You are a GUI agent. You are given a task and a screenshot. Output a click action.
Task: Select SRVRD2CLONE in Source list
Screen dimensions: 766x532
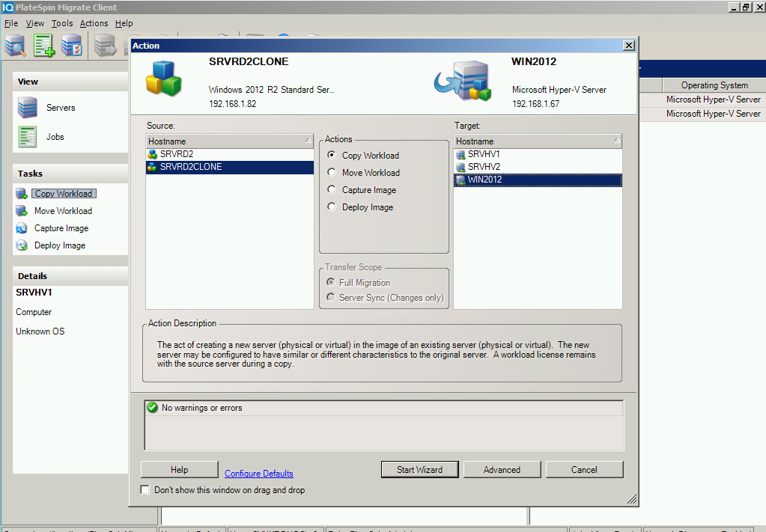[230, 167]
